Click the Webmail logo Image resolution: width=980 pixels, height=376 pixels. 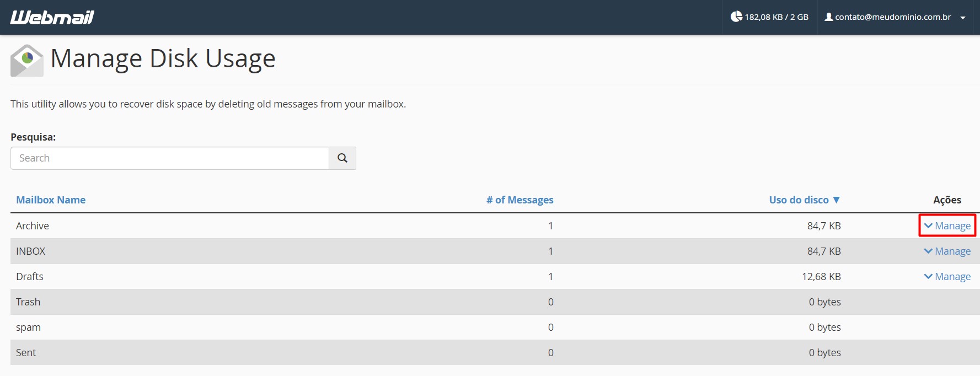pyautogui.click(x=52, y=17)
